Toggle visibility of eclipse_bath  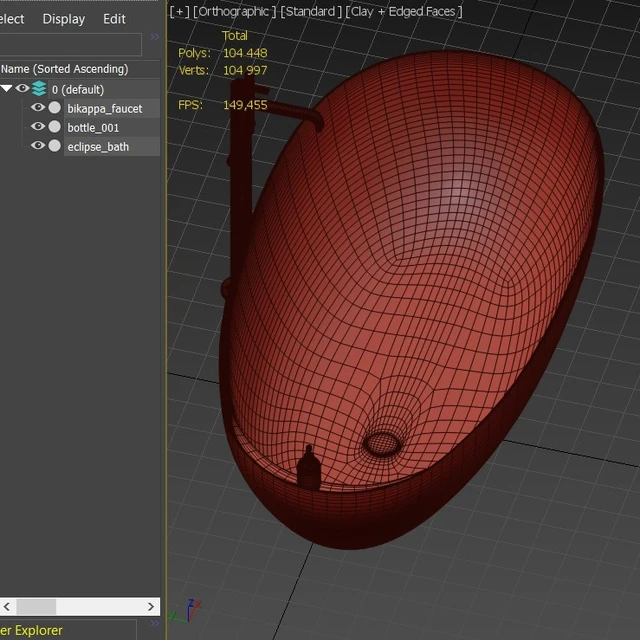tap(38, 145)
